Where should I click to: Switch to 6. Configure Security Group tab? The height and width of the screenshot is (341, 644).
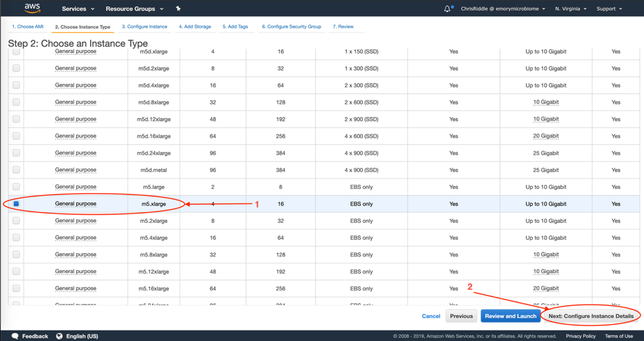click(291, 26)
